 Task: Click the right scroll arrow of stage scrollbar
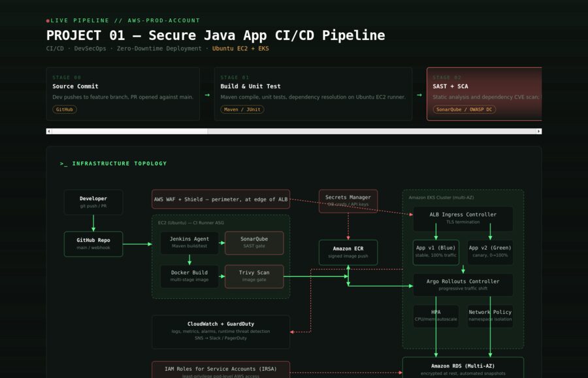(539, 131)
